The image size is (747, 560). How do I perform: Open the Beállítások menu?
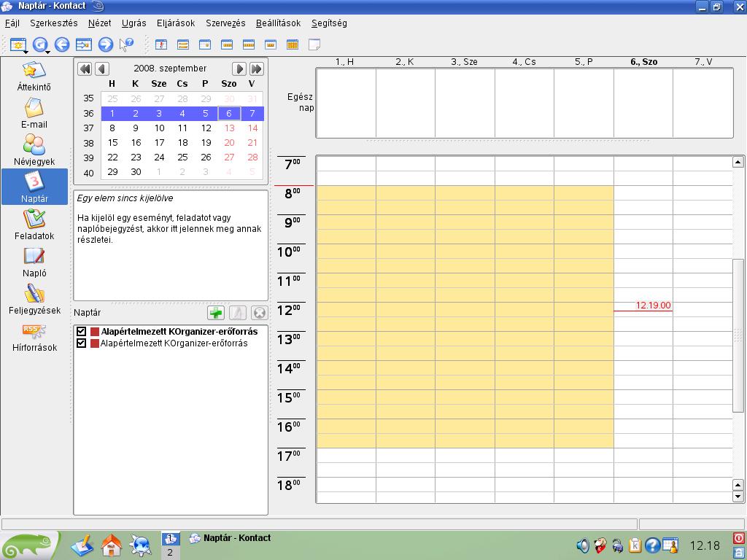click(278, 23)
